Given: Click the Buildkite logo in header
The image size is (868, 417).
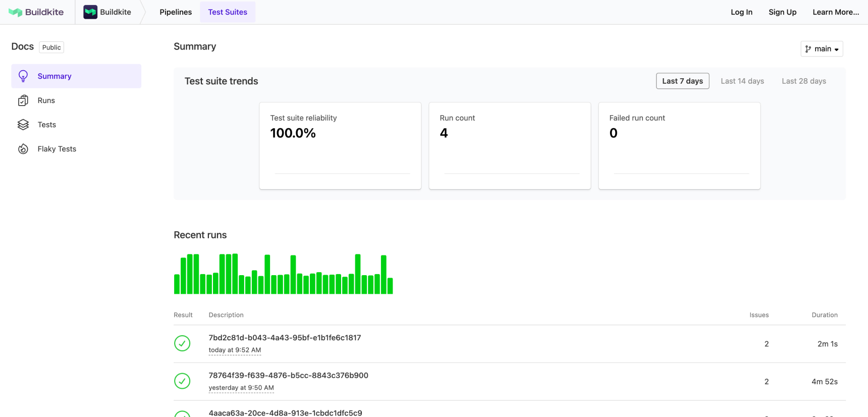Looking at the screenshot, I should 36,12.
